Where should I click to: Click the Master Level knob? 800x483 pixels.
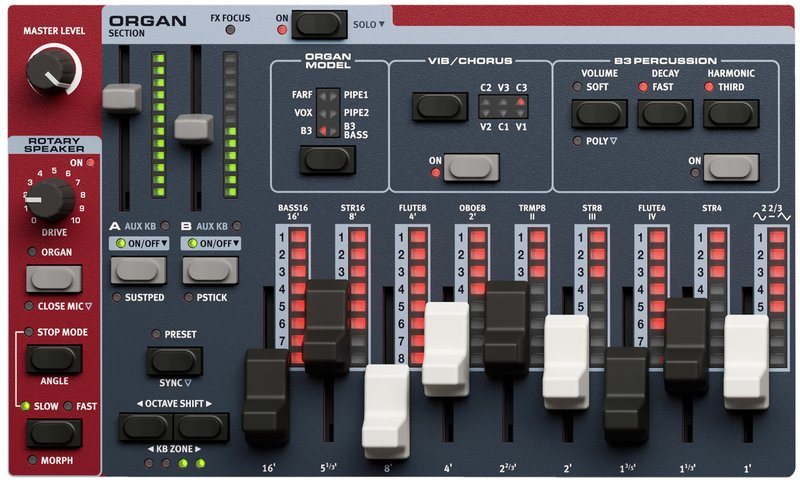pos(51,71)
